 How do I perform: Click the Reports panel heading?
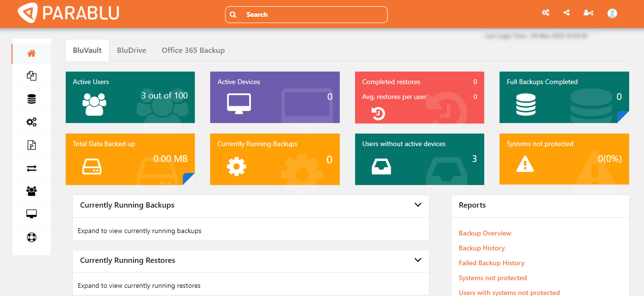pyautogui.click(x=472, y=205)
